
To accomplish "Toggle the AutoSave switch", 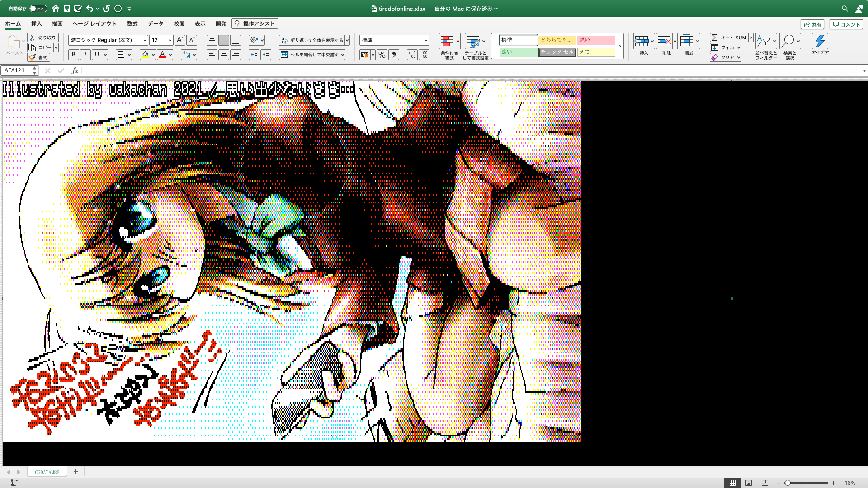I will point(38,9).
